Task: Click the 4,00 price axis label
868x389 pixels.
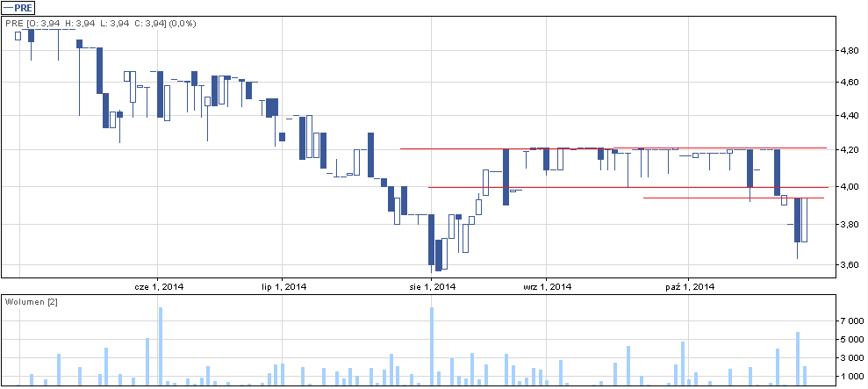Action: pyautogui.click(x=848, y=187)
